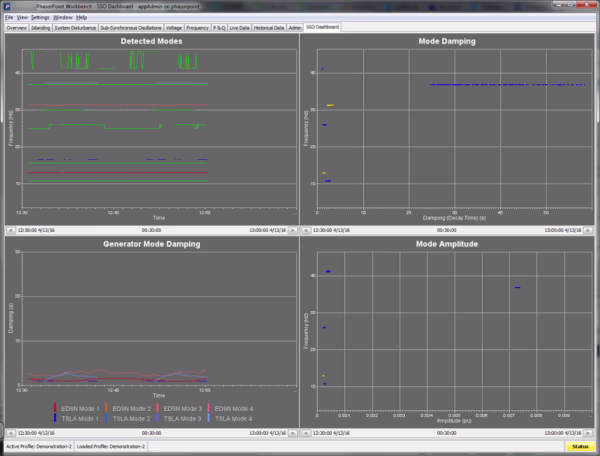Switch to the Frequency tab

pyautogui.click(x=197, y=28)
